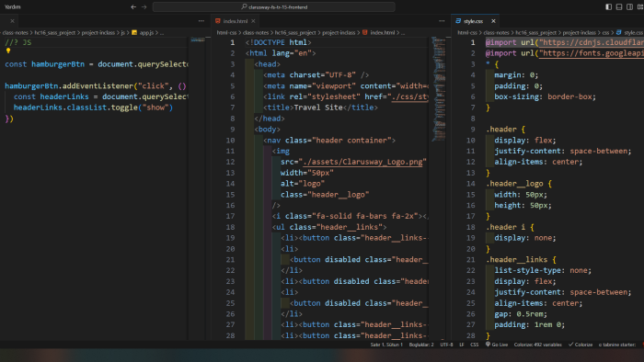Switch to the style.css tab
Screen dimensions: 644x362
pos(473,21)
